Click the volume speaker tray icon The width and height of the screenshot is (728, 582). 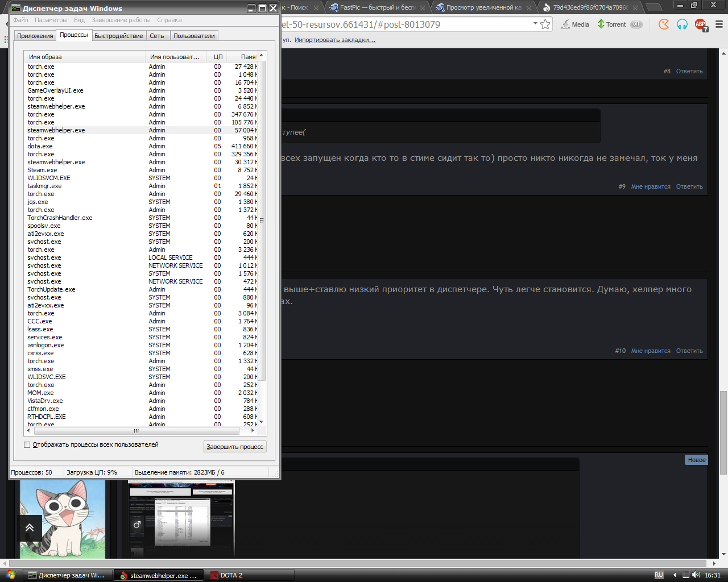tap(696, 575)
